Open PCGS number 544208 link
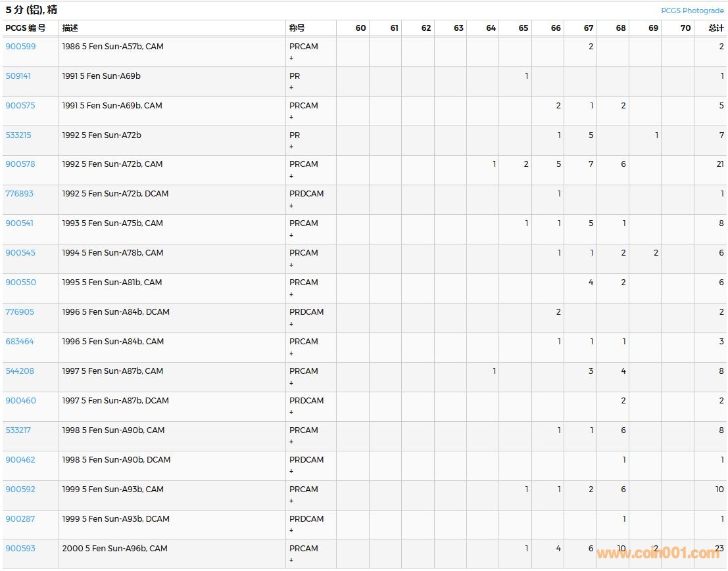The height and width of the screenshot is (571, 728). [x=20, y=371]
